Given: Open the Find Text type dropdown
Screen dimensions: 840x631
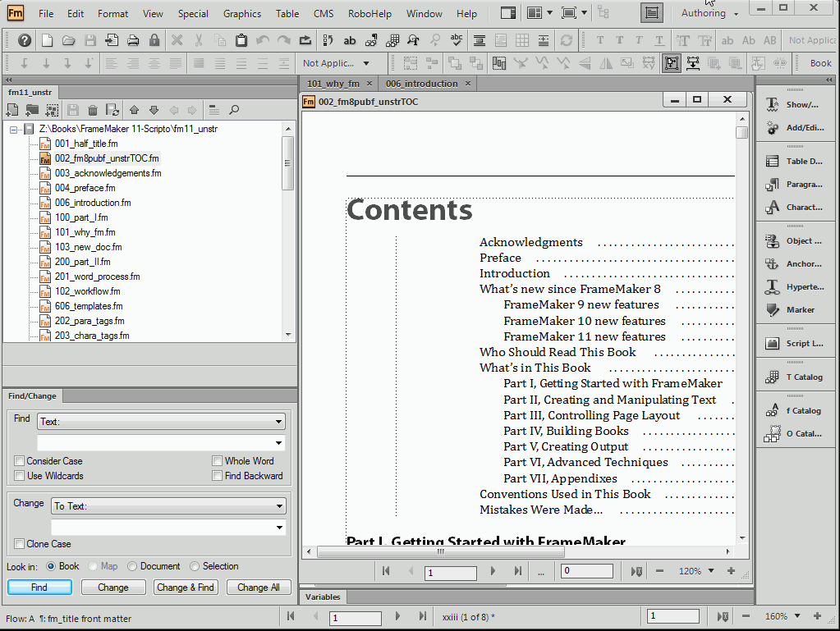Looking at the screenshot, I should coord(161,422).
